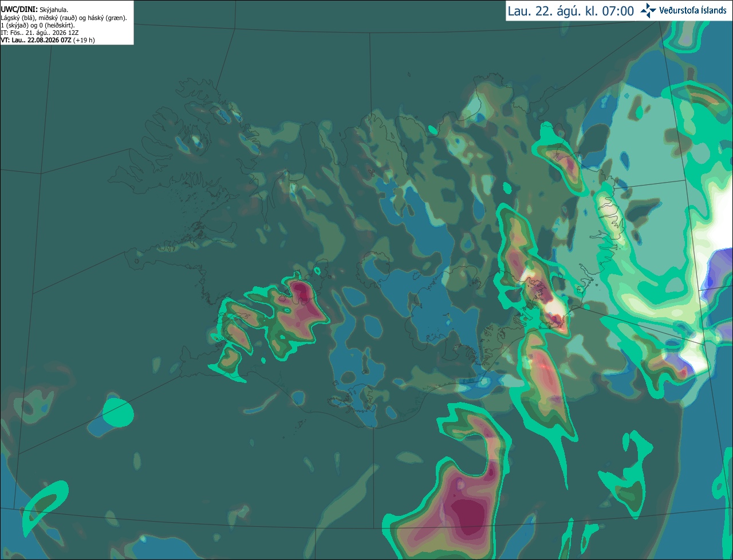The image size is (733, 560).
Task: Click the 1 (skýjað) og 0 (heiðskírt) legend text
Action: [38, 25]
